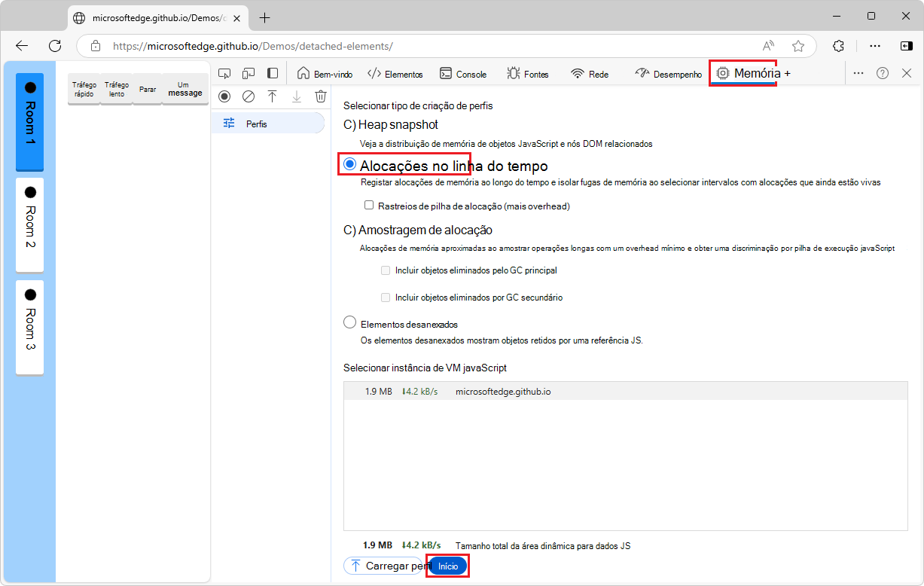924x586 pixels.
Task: Select Room 3 in the sidebar
Action: click(x=30, y=327)
